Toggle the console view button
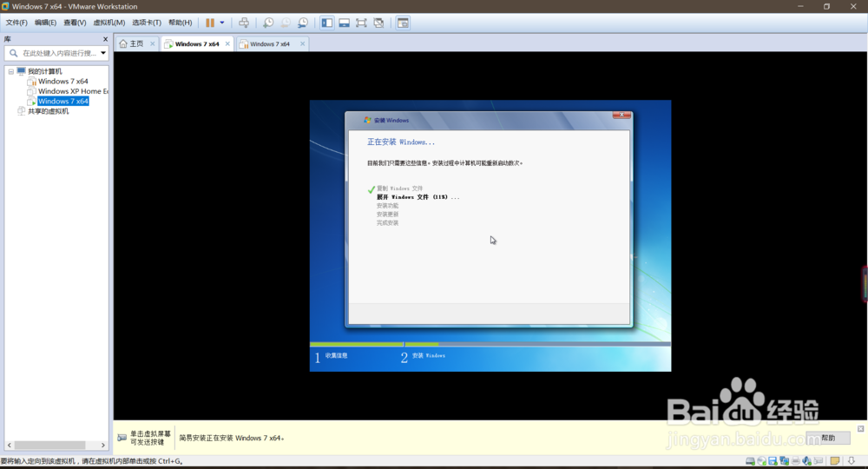Image resolution: width=868 pixels, height=469 pixels. pyautogui.click(x=403, y=23)
